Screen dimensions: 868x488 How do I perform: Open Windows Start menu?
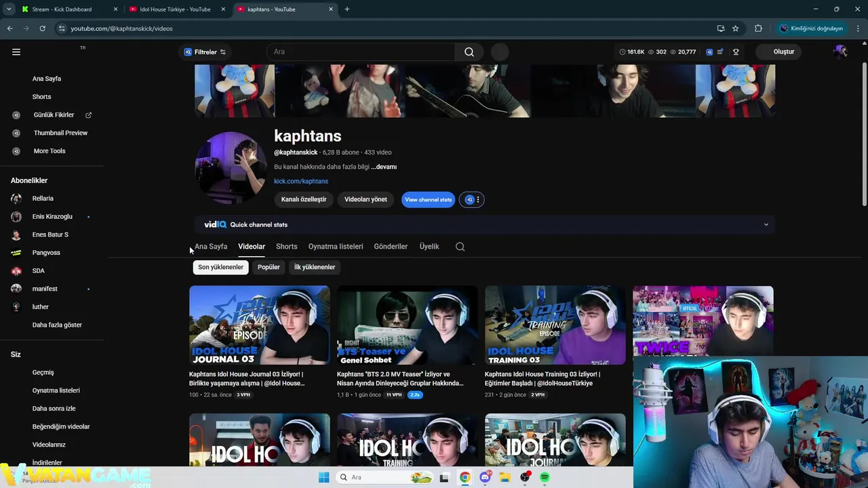coord(323,478)
